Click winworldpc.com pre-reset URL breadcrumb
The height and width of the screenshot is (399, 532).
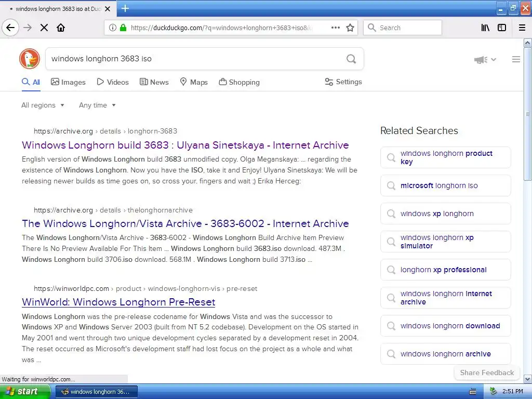[145, 288]
